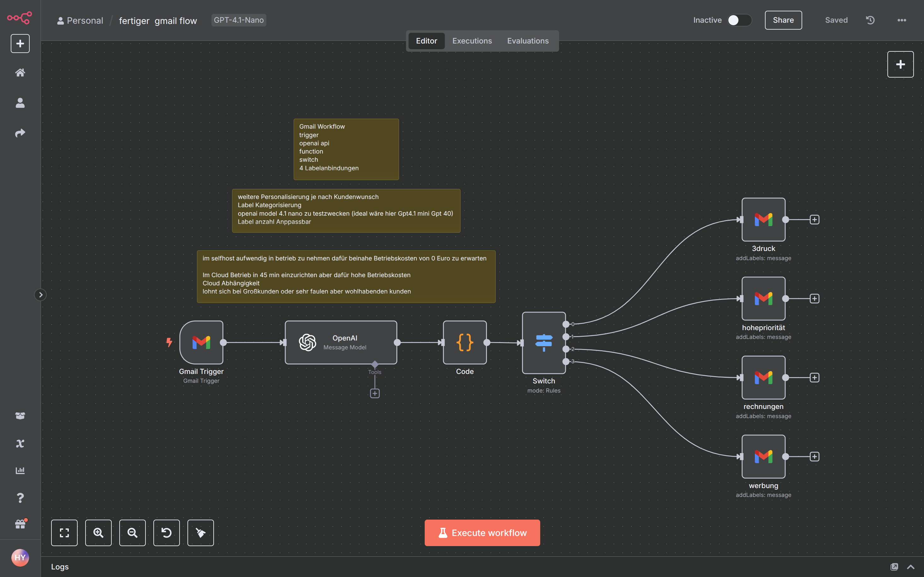Switch to the Executions tab
Screen dimensions: 924x577
pyautogui.click(x=471, y=40)
